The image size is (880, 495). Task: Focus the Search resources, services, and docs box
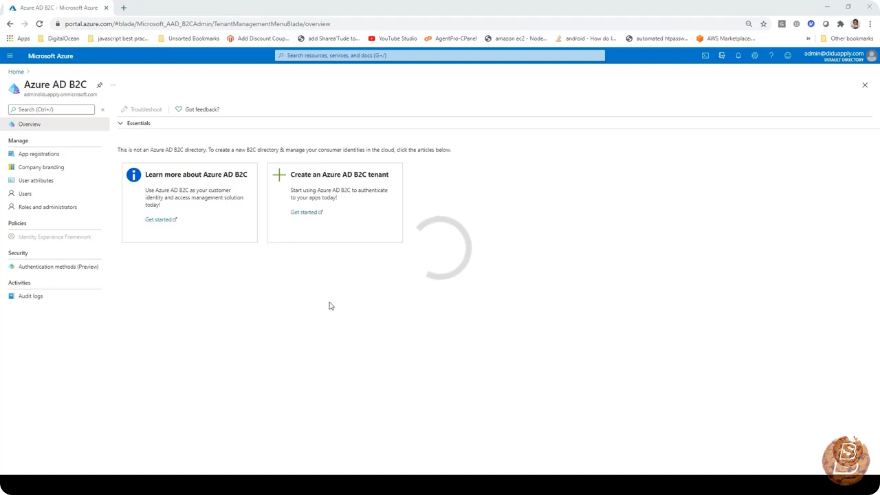click(440, 56)
